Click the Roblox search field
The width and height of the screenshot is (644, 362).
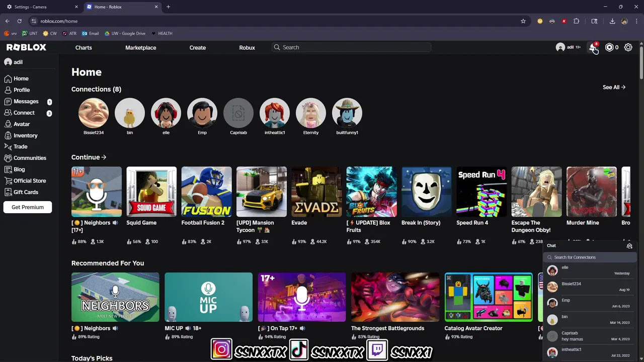point(352,47)
